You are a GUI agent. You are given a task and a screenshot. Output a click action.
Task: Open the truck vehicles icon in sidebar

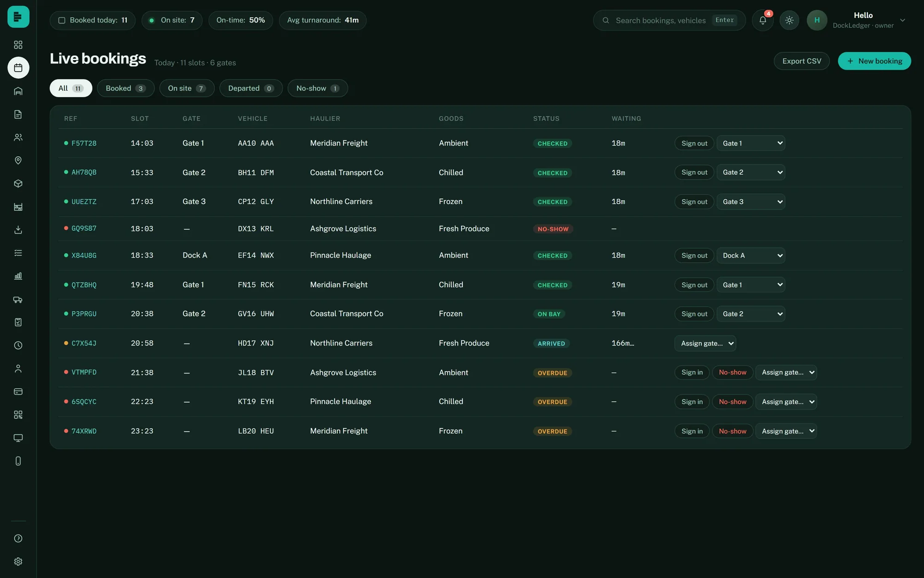pyautogui.click(x=18, y=299)
